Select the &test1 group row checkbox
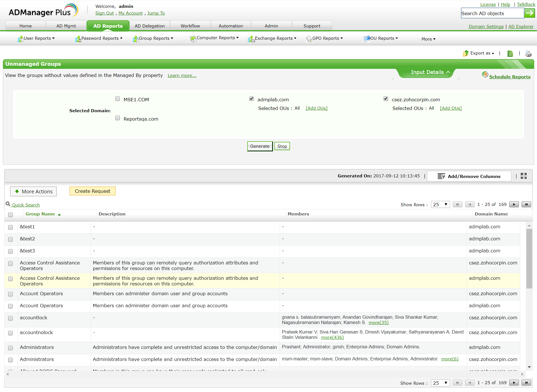 [x=10, y=227]
